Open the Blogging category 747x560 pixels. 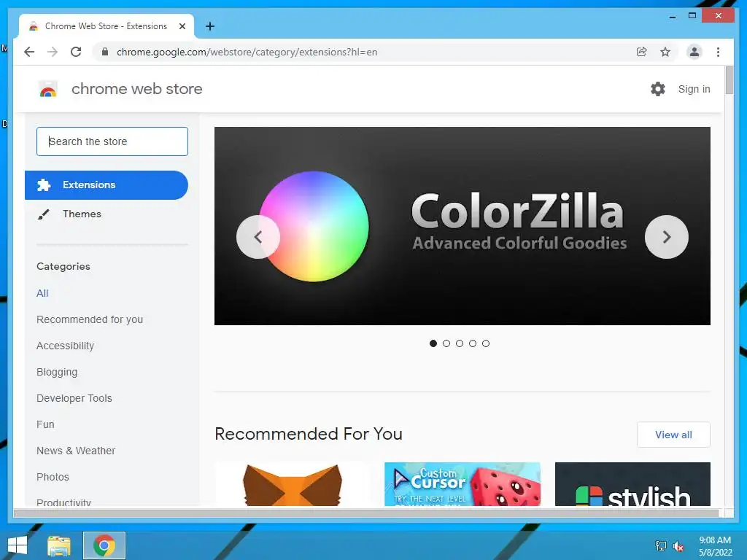pos(57,372)
